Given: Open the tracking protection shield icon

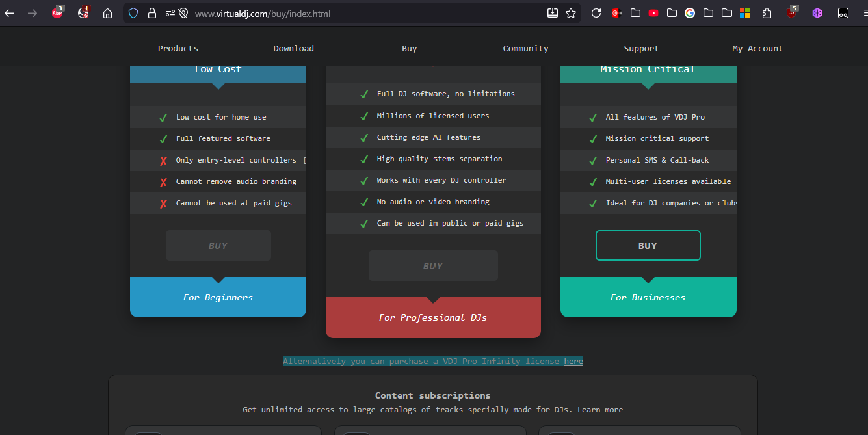Looking at the screenshot, I should pyautogui.click(x=133, y=13).
